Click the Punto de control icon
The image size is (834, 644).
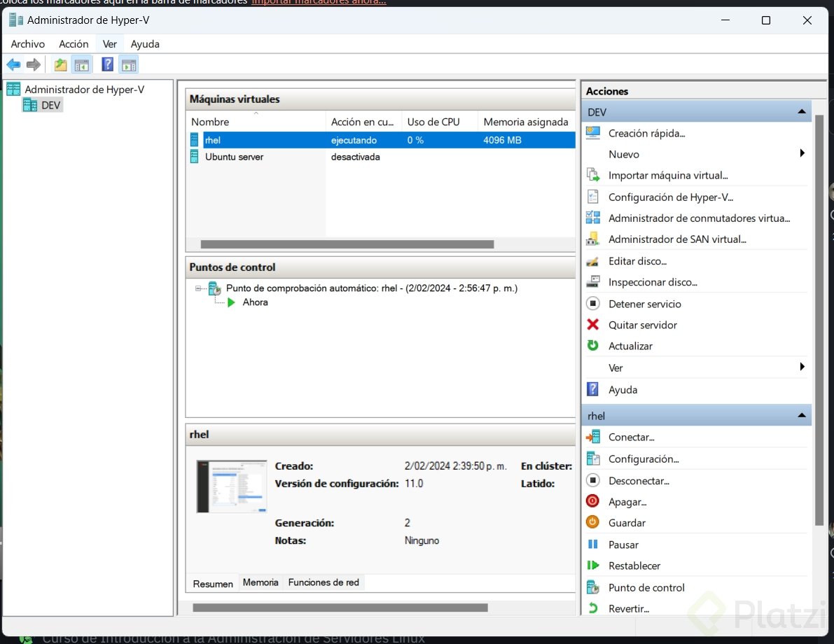click(x=592, y=587)
